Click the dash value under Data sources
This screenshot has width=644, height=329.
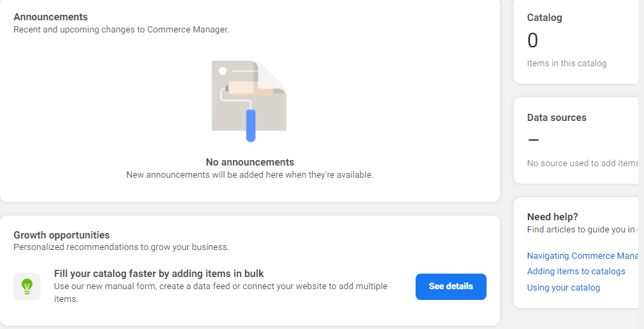click(x=533, y=141)
